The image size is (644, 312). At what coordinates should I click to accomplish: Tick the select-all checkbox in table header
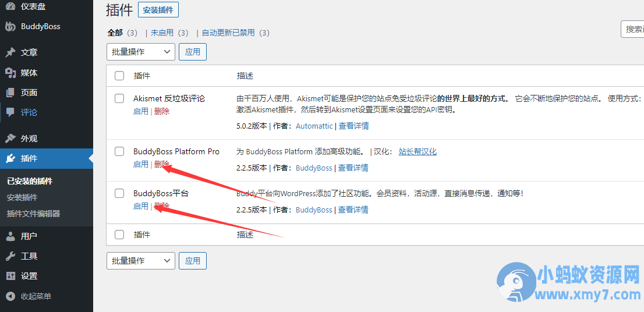119,76
